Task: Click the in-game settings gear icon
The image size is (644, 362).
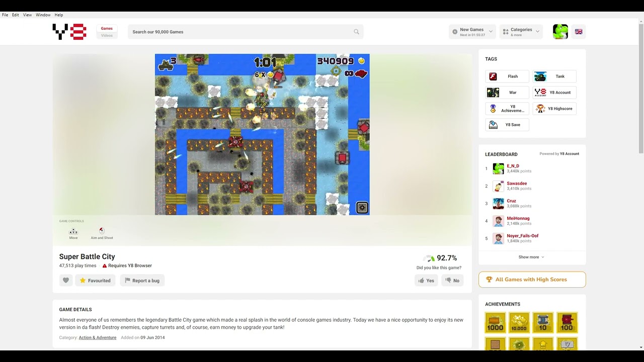Action: 362,208
